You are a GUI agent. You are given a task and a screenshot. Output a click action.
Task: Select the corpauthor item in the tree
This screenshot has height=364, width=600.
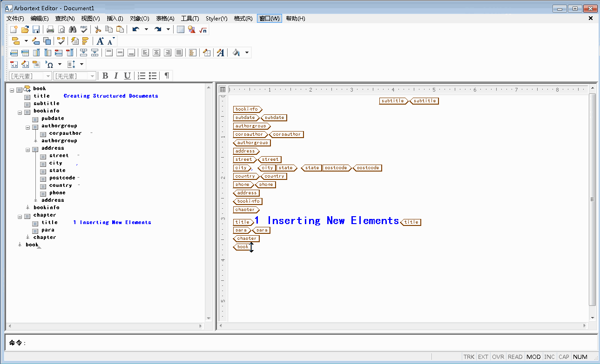click(65, 133)
